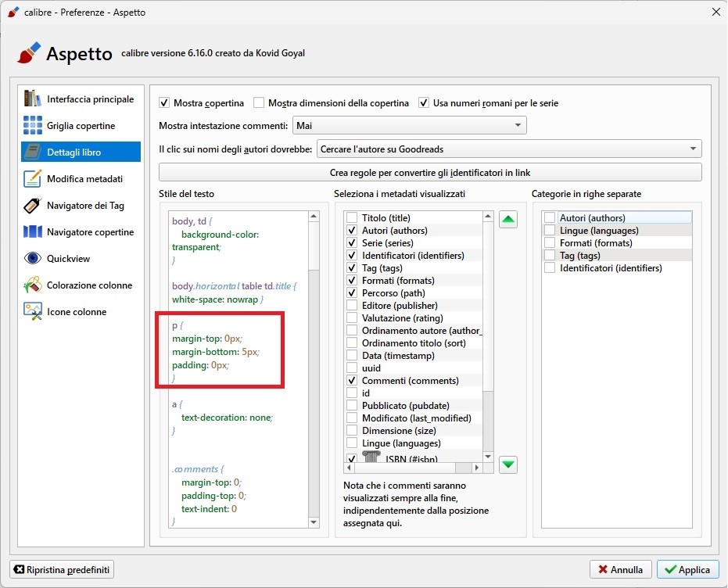This screenshot has height=588, width=728.
Task: Open Modifica metadati pencil icon
Action: (x=32, y=179)
